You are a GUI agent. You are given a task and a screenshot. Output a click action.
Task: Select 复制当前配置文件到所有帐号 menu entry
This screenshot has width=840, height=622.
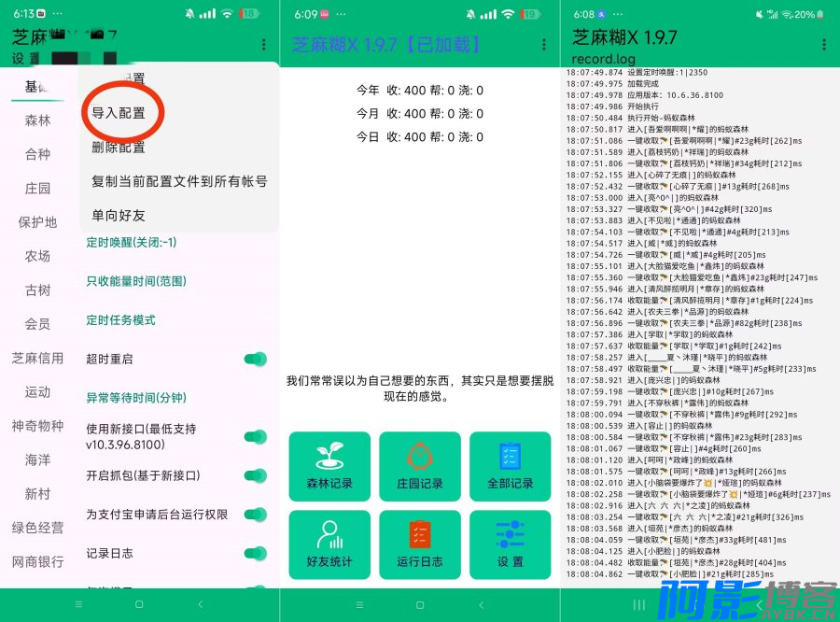pyautogui.click(x=179, y=181)
